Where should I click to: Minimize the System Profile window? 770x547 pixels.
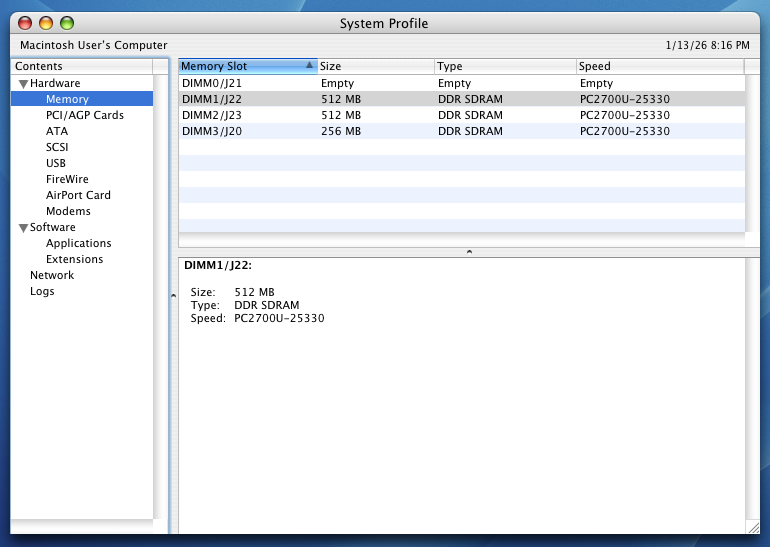[46, 23]
